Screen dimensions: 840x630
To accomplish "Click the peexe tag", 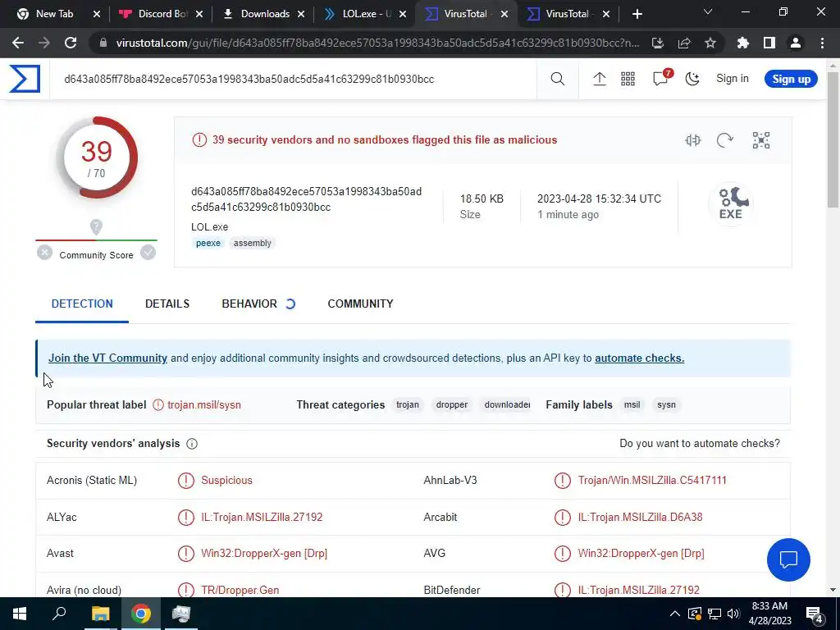I will [208, 243].
